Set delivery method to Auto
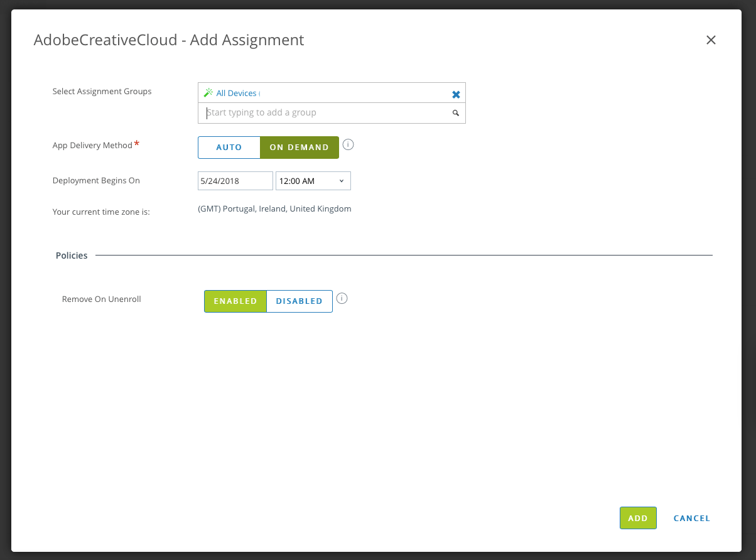756x560 pixels. tap(229, 148)
